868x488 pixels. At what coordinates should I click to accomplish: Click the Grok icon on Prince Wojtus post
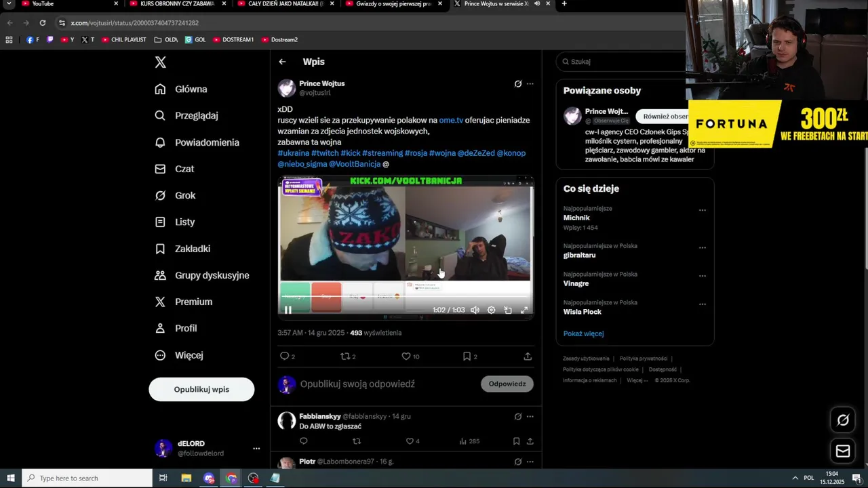coord(518,84)
